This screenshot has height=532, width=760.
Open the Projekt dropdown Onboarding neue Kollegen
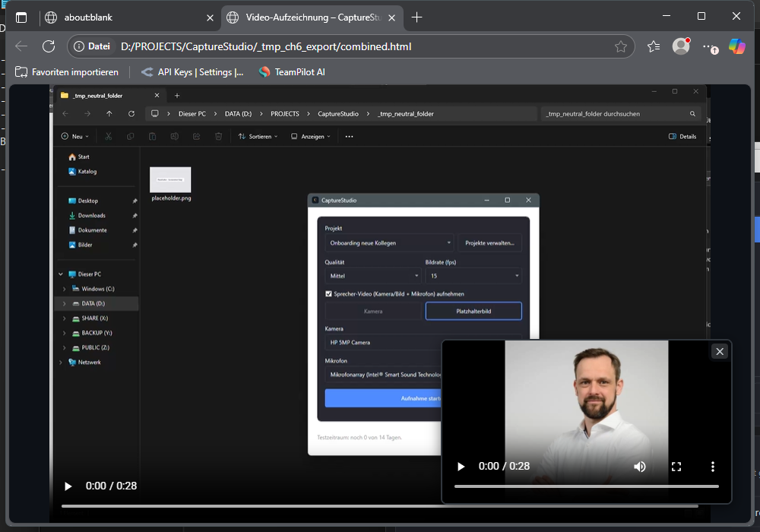[390, 242]
